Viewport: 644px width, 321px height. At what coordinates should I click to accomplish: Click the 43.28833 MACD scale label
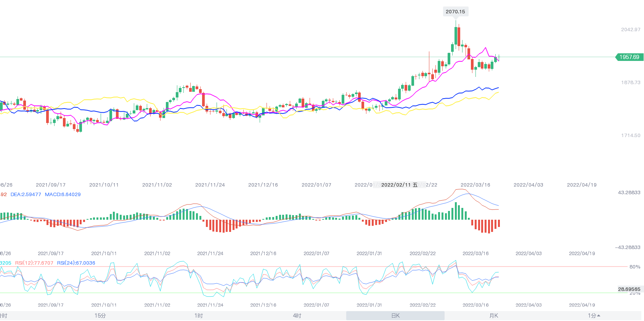[x=629, y=193]
